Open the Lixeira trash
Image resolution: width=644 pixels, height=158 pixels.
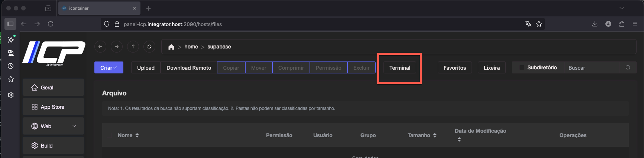(492, 67)
